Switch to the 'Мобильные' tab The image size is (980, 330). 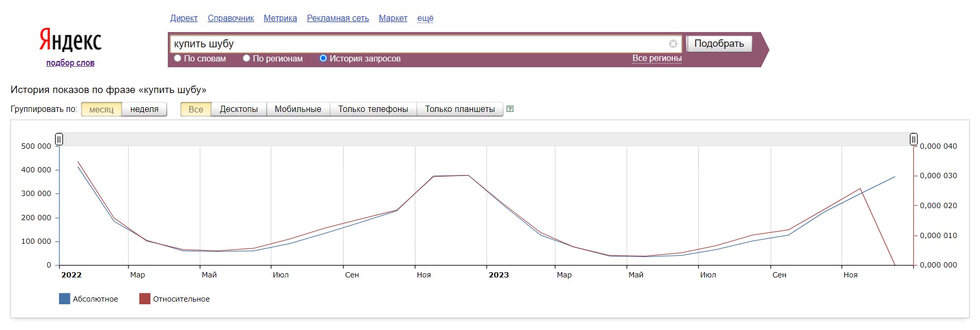pos(298,109)
